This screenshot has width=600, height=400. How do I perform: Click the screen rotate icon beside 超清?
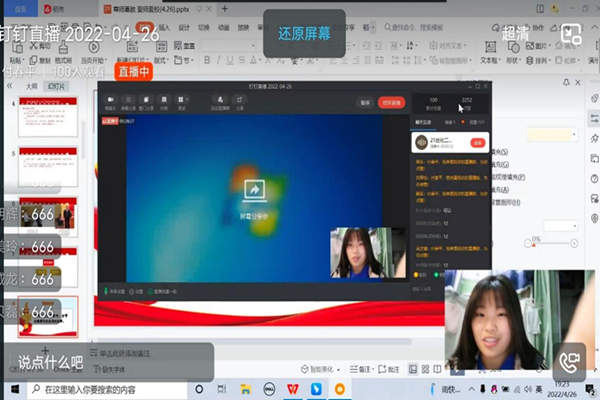(571, 33)
